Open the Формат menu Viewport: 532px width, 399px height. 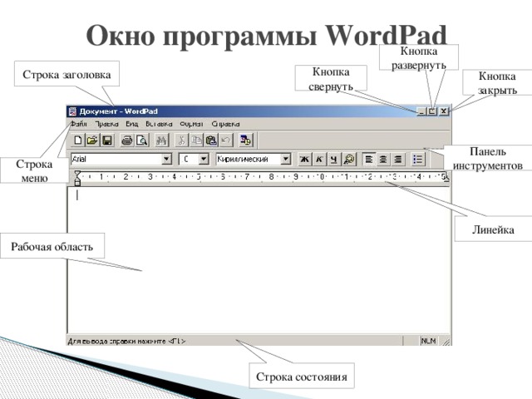coord(191,124)
